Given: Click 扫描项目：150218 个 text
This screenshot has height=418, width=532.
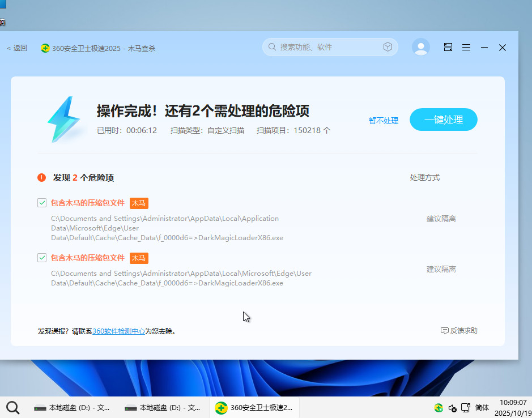Looking at the screenshot, I should [293, 130].
